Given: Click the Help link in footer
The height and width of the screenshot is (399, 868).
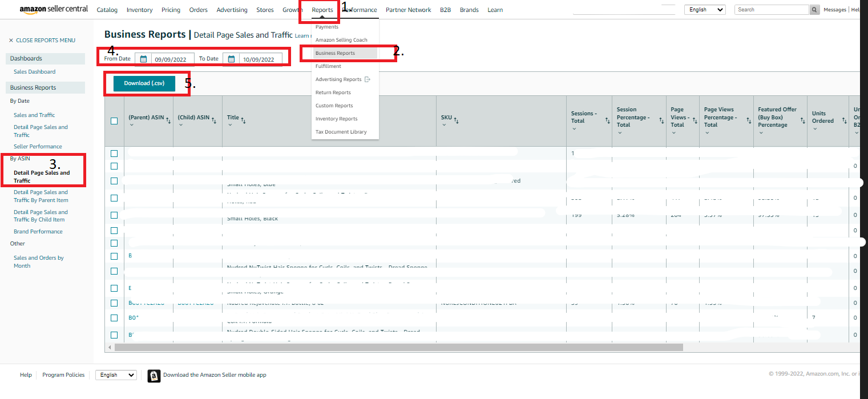Looking at the screenshot, I should (x=26, y=375).
